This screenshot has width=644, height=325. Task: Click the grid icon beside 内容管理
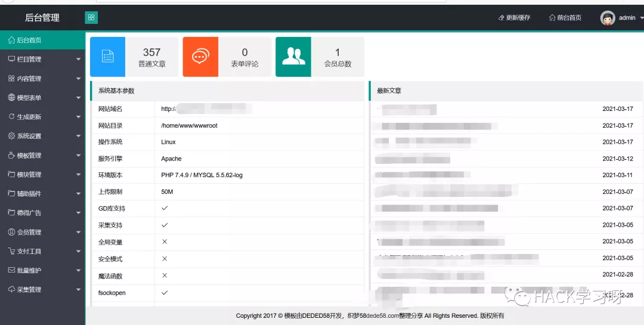tap(11, 79)
